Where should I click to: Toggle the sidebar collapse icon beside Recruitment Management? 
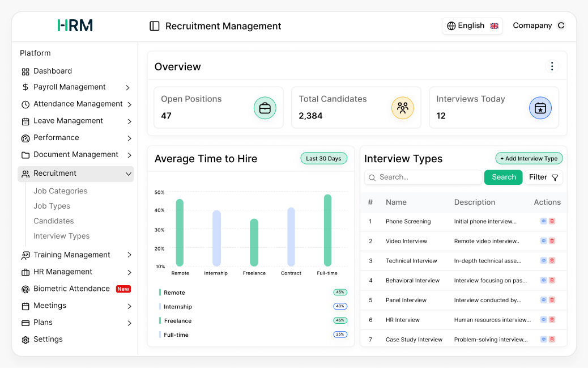[x=154, y=26]
